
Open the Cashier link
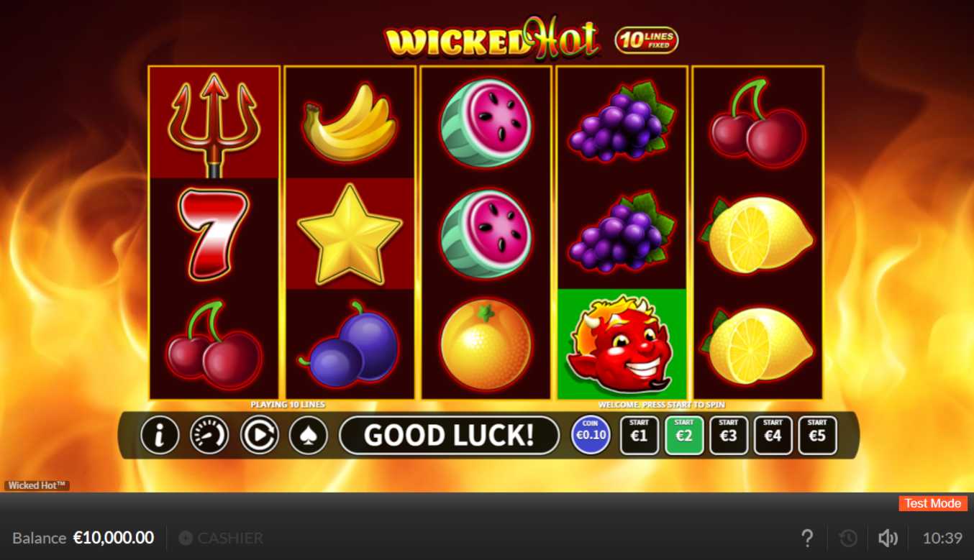tap(221, 538)
